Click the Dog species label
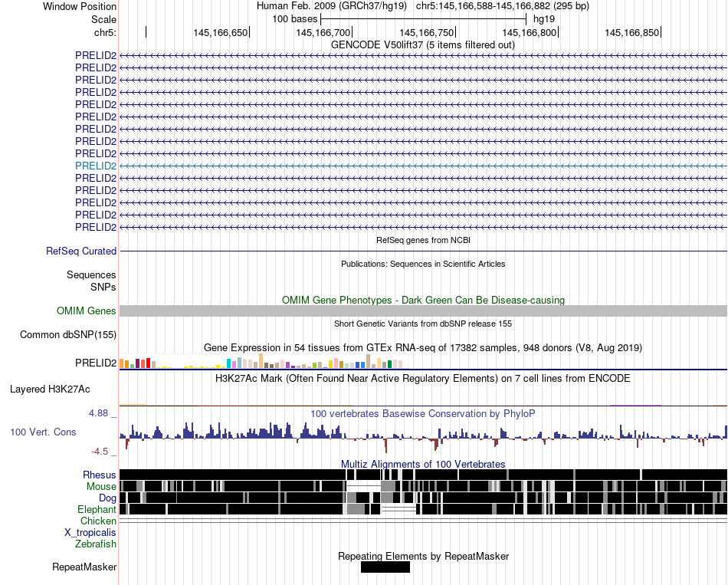The image size is (728, 585). coord(107,498)
